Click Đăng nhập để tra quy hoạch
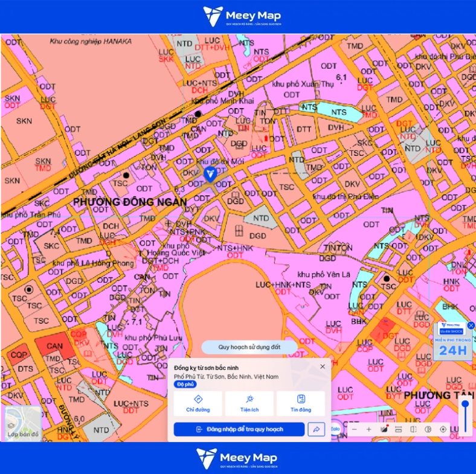Screen dimensions: 476x474 pos(239,429)
